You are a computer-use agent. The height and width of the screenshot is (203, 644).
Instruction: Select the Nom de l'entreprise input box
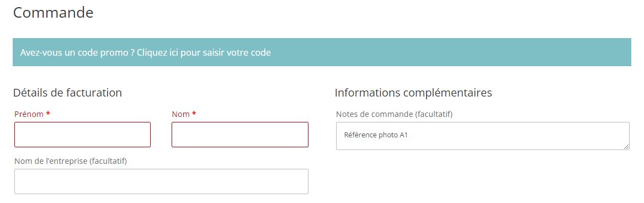[161, 181]
